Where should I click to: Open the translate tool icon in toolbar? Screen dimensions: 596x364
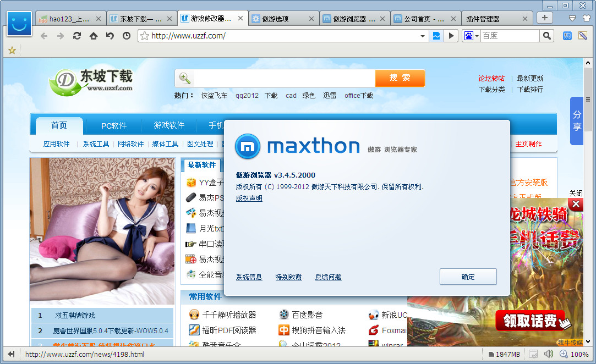(x=567, y=36)
